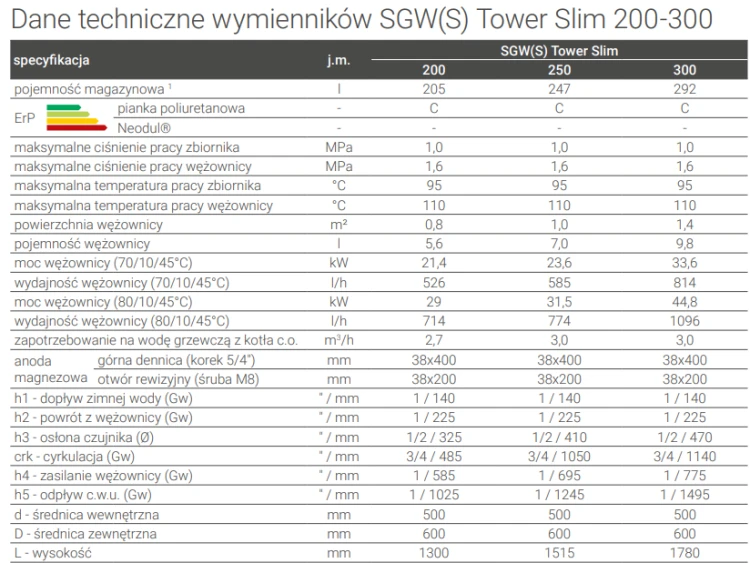Select coil capacity value '7,0'
The width and height of the screenshot is (750, 563).
(559, 244)
